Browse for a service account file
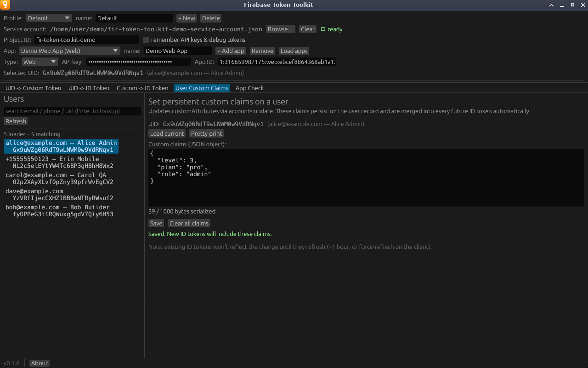This screenshot has width=588, height=368. coord(281,29)
